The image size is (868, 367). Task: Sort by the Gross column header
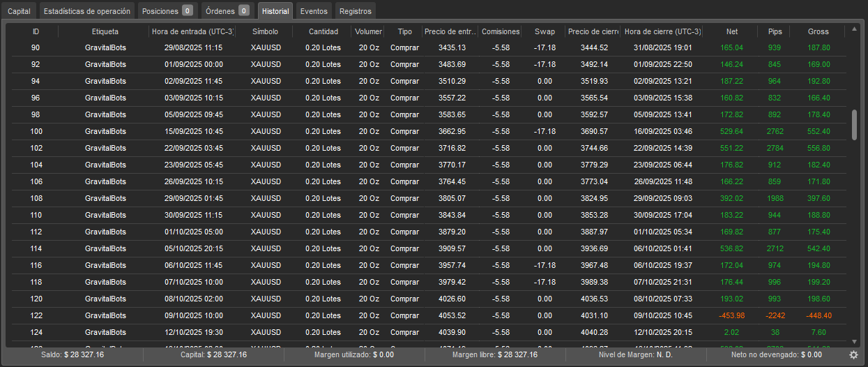(x=818, y=31)
